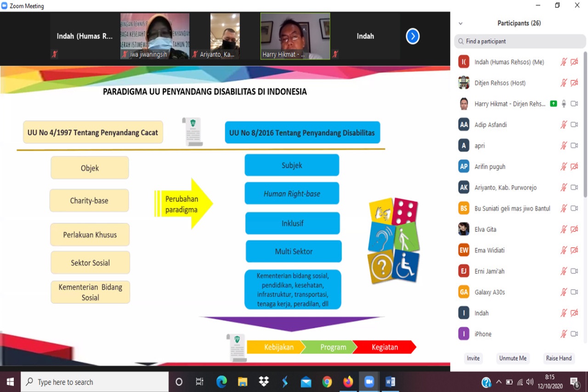
Task: Select participant Erni Jami'ah in the list
Action: [x=518, y=271]
